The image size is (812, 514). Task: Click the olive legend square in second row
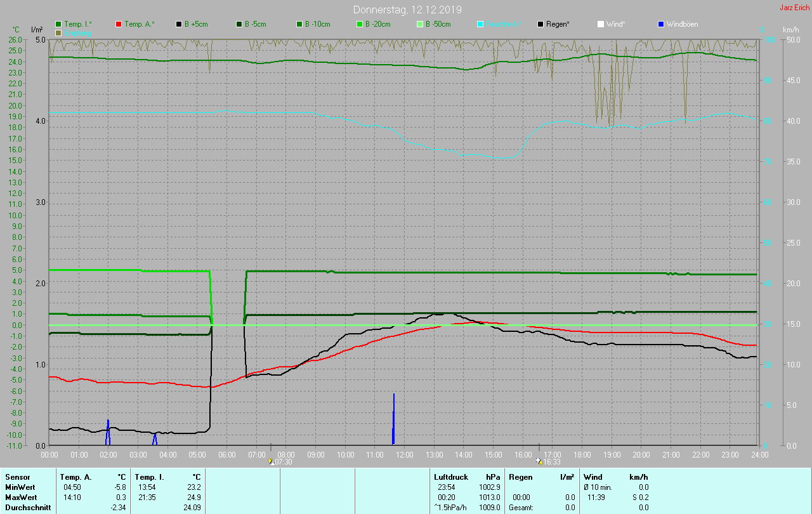tap(58, 32)
